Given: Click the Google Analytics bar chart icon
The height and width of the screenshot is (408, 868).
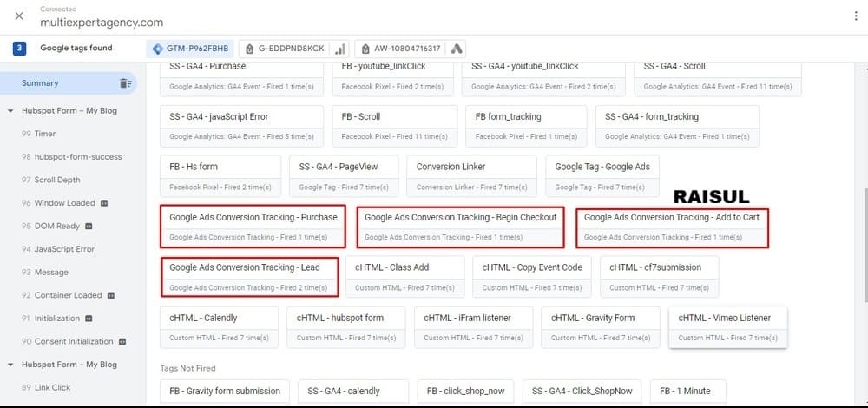Looking at the screenshot, I should pos(340,49).
